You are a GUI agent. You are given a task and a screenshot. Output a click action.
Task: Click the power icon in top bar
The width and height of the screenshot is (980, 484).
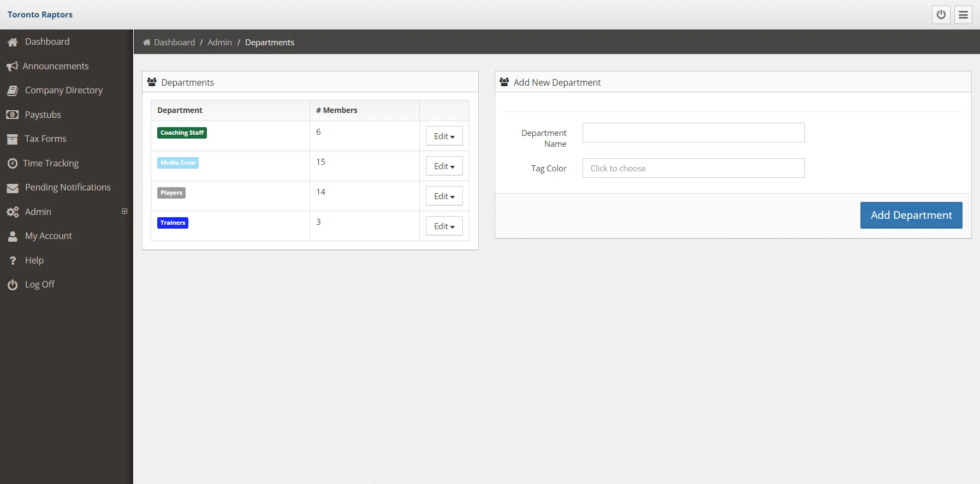[x=941, y=15]
